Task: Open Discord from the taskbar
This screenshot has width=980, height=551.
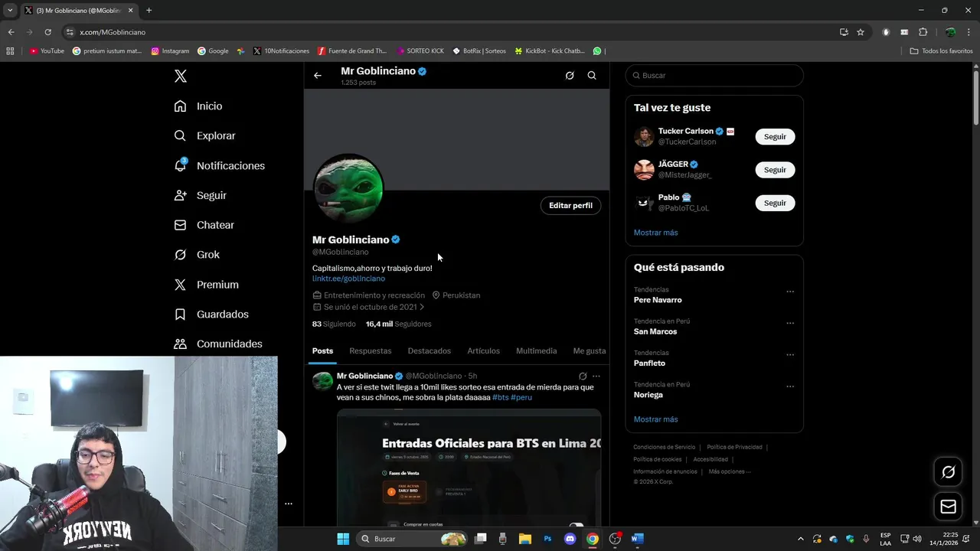Action: pyautogui.click(x=570, y=539)
